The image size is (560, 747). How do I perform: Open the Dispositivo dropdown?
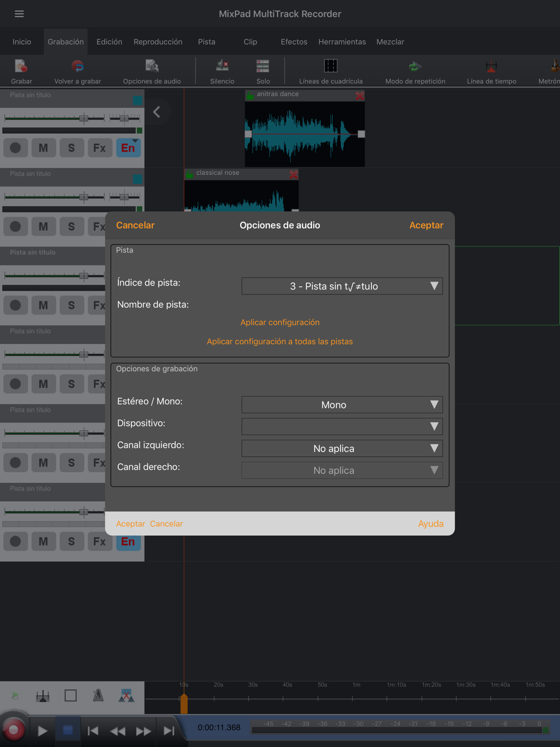342,427
